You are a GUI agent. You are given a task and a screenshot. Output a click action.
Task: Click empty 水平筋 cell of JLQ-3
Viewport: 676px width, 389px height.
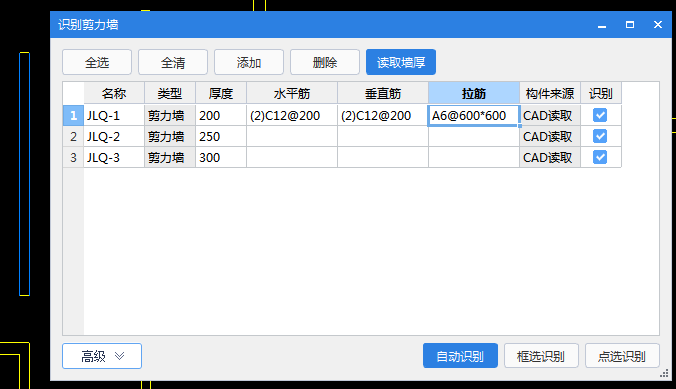point(292,157)
